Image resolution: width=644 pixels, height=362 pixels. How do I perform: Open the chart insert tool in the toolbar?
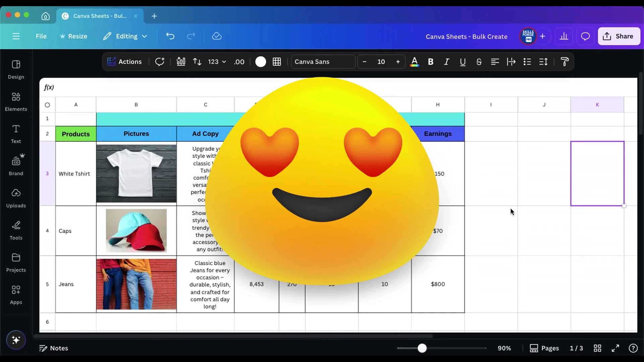click(181, 62)
